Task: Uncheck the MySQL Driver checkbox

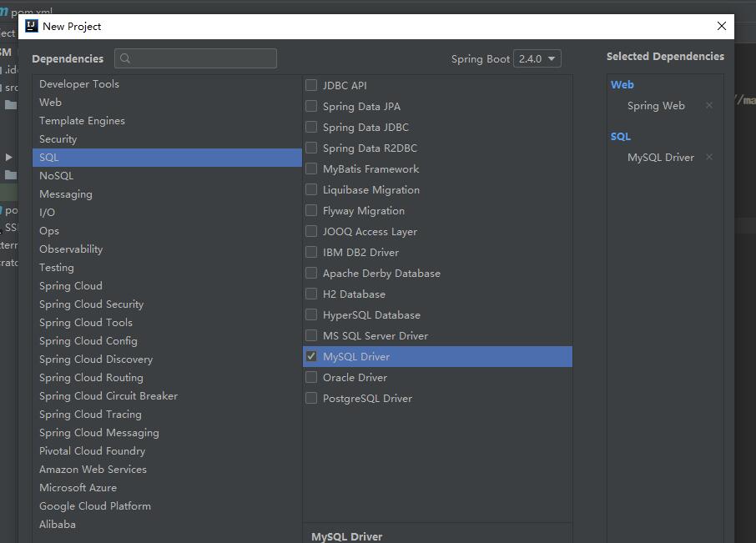Action: (x=311, y=357)
